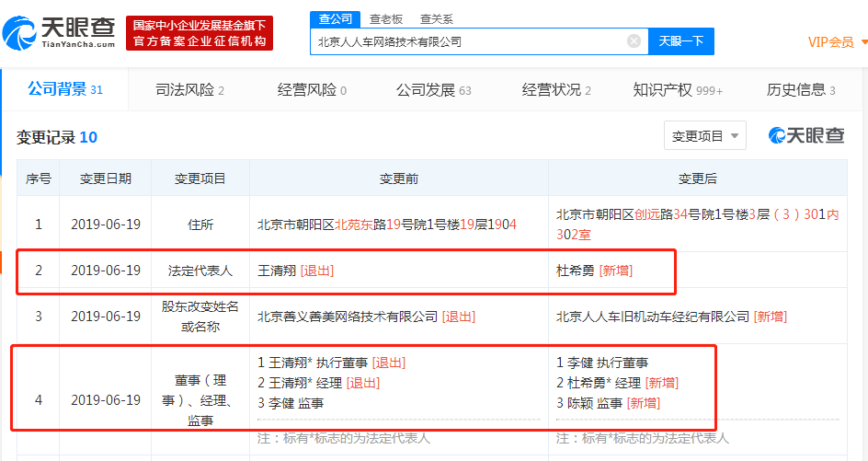Image resolution: width=868 pixels, height=461 pixels.
Task: Open the 公司发展 tab
Action: pos(433,90)
